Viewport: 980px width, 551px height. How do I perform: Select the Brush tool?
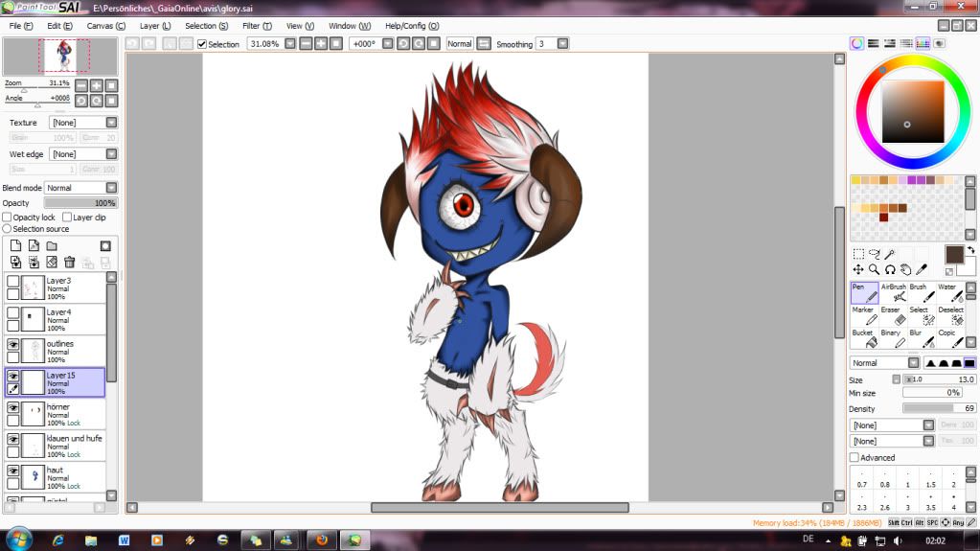tap(922, 292)
